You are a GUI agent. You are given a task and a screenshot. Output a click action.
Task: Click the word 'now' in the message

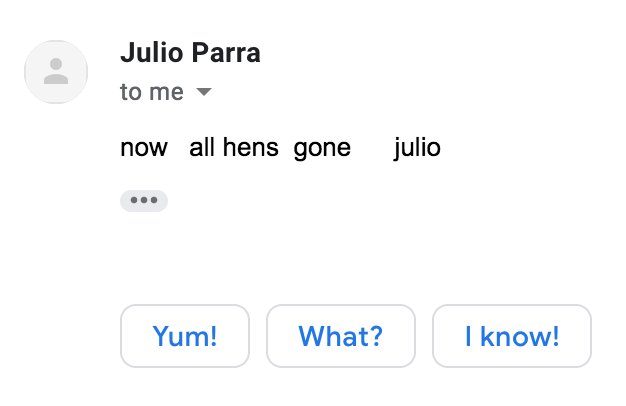coord(144,149)
